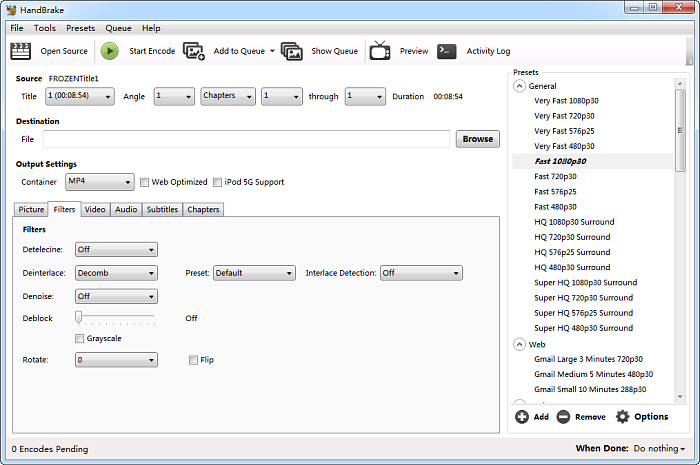Switch to the Chapters tab
The height and width of the screenshot is (465, 700).
(203, 209)
